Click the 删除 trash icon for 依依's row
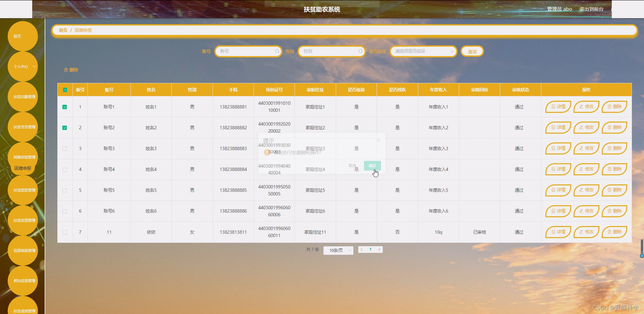This screenshot has width=644, height=314. 614,232
